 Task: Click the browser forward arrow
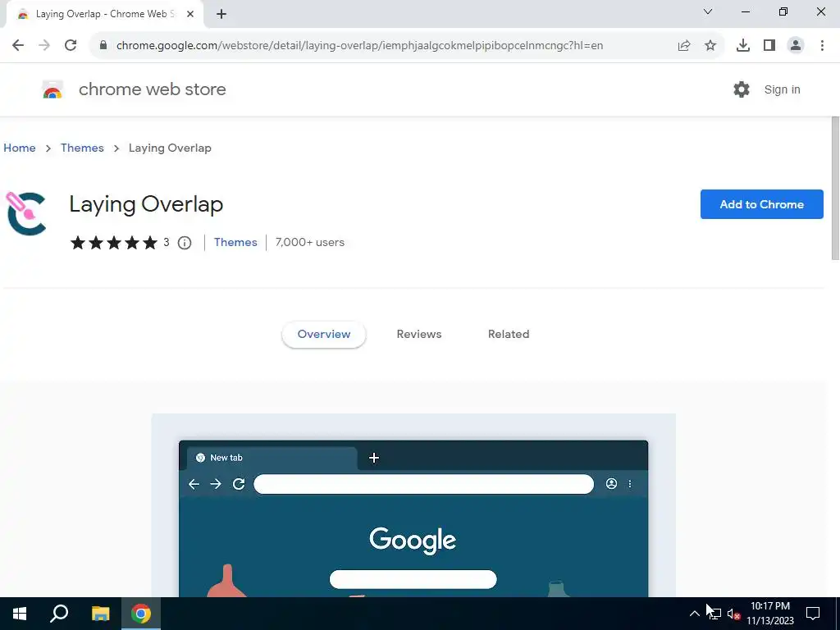[44, 46]
